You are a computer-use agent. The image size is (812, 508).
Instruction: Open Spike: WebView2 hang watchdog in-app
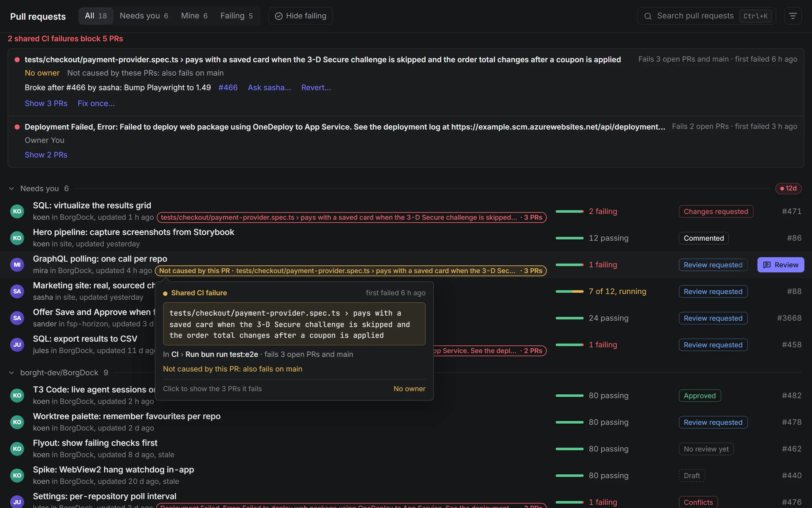click(x=114, y=470)
